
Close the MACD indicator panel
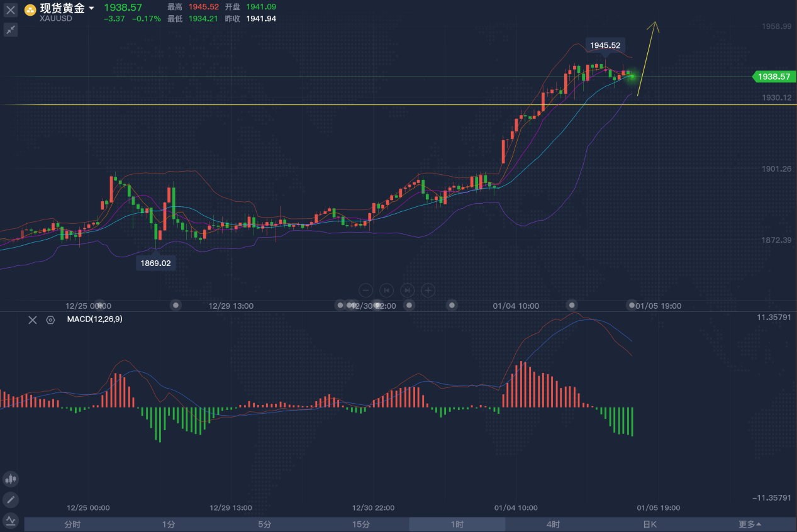pos(33,319)
